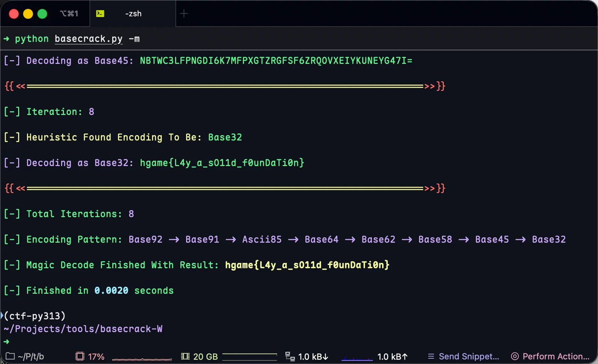Open the Send Snippet menu

click(464, 356)
